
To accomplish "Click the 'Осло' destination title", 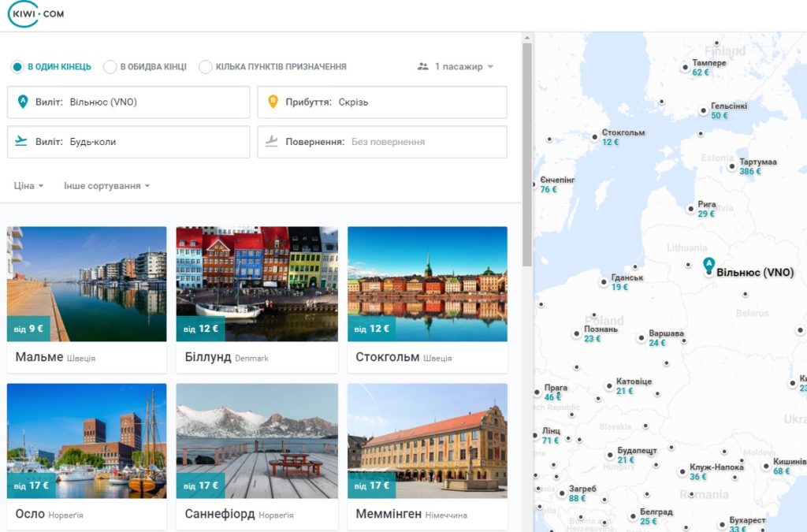I will tap(30, 514).
